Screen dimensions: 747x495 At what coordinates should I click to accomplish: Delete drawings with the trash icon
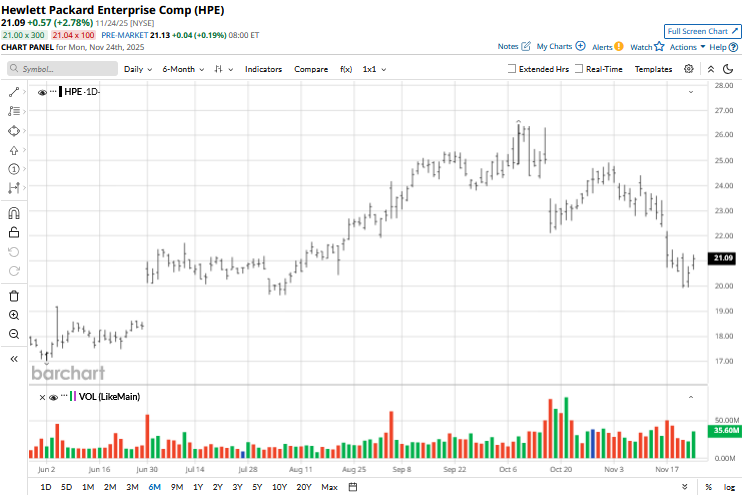pos(14,296)
